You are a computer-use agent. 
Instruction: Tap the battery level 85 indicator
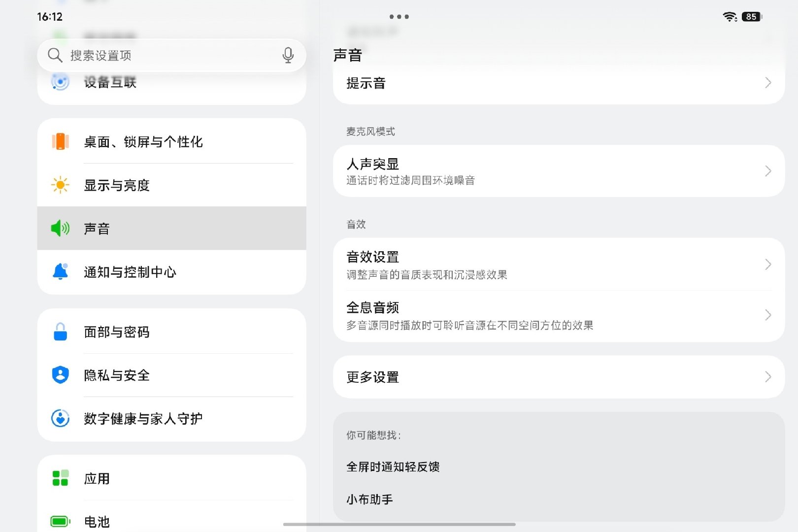coord(752,17)
